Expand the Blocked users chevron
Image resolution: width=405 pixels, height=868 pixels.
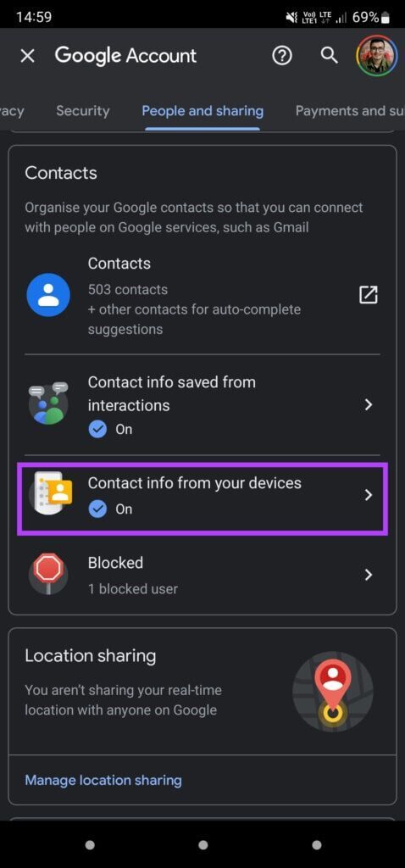pyautogui.click(x=369, y=575)
